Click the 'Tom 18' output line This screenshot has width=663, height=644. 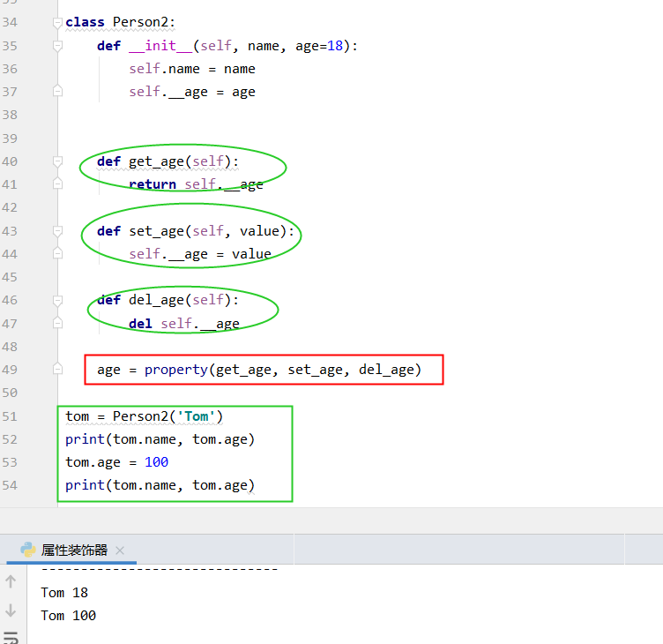pyautogui.click(x=64, y=593)
